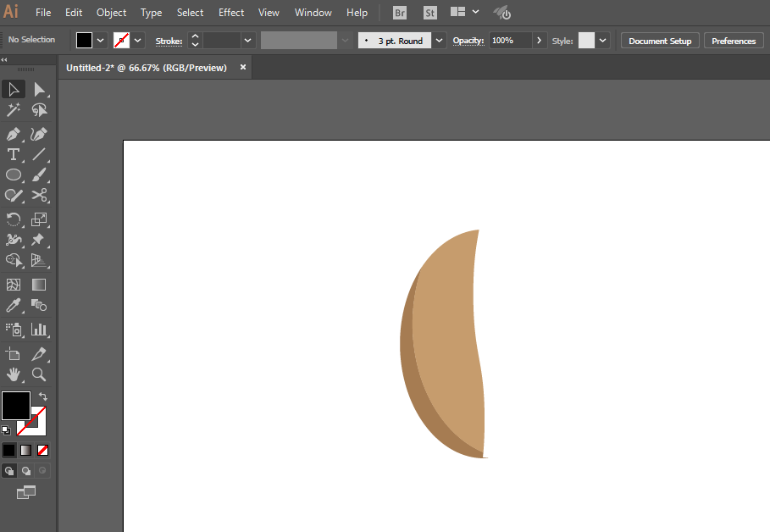The height and width of the screenshot is (532, 770).
Task: Select the Column Graph tool
Action: (39, 330)
